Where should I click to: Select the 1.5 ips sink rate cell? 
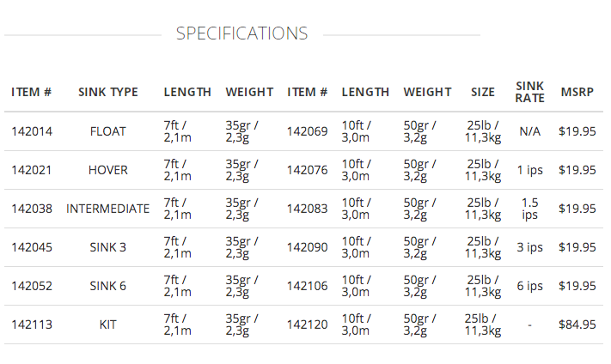(529, 209)
